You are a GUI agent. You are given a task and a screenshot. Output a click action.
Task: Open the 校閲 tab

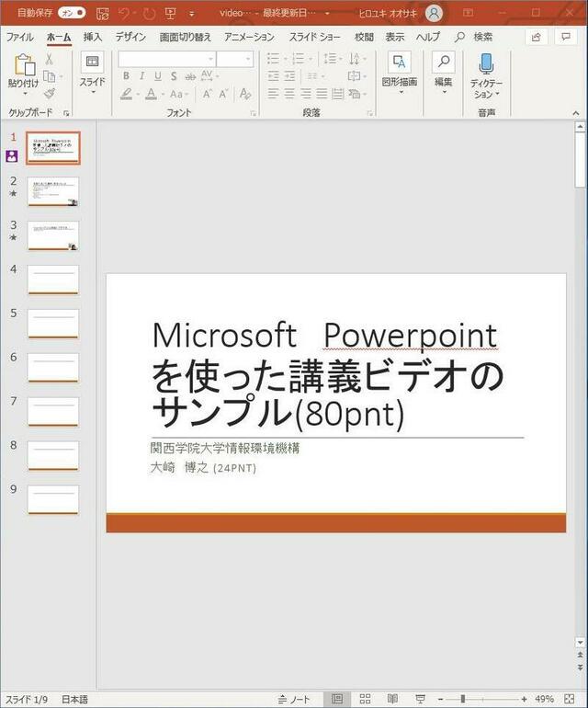364,37
